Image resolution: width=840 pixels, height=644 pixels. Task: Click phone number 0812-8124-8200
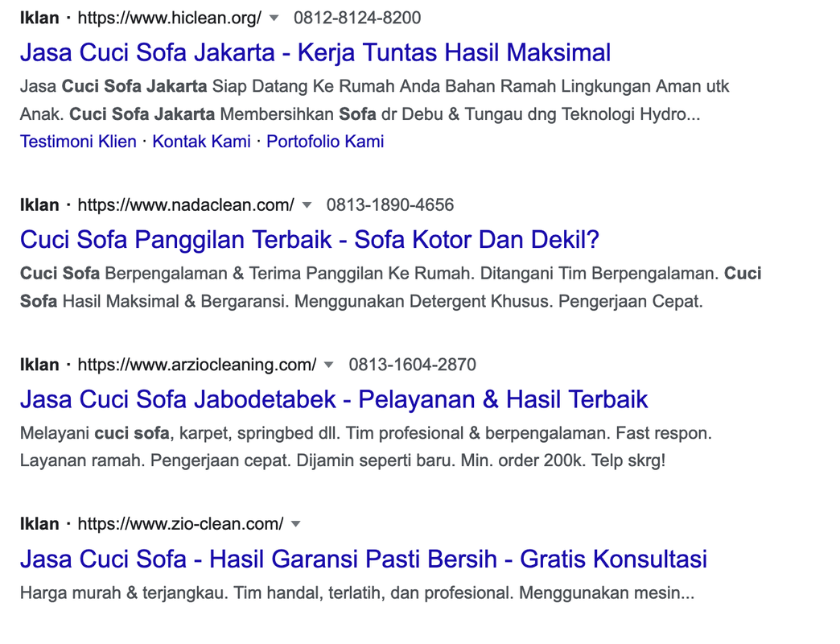[x=357, y=18]
